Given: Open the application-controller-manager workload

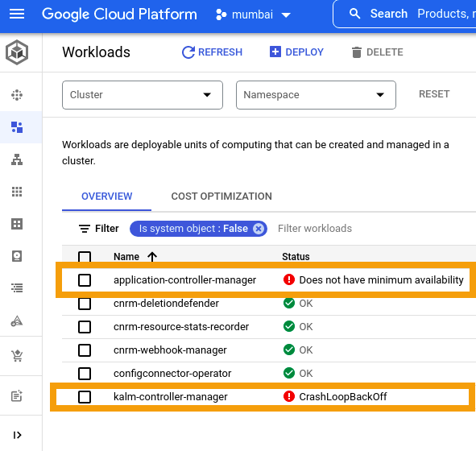Looking at the screenshot, I should click(x=185, y=279).
